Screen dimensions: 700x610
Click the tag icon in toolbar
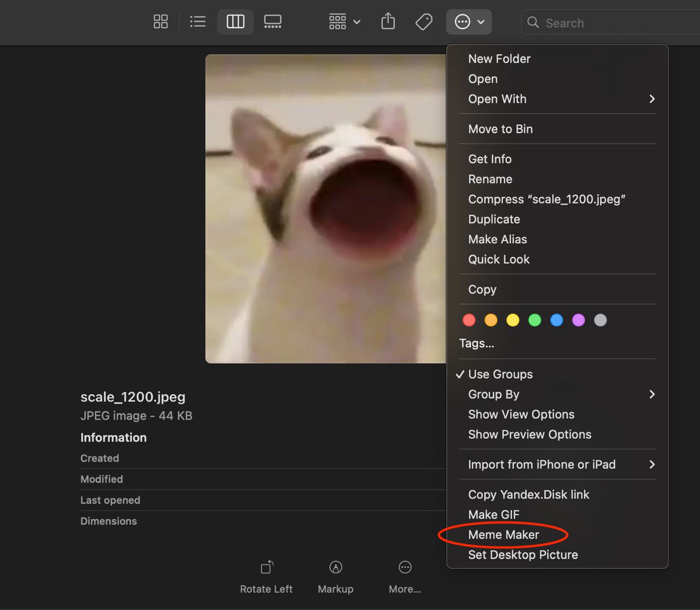(424, 22)
